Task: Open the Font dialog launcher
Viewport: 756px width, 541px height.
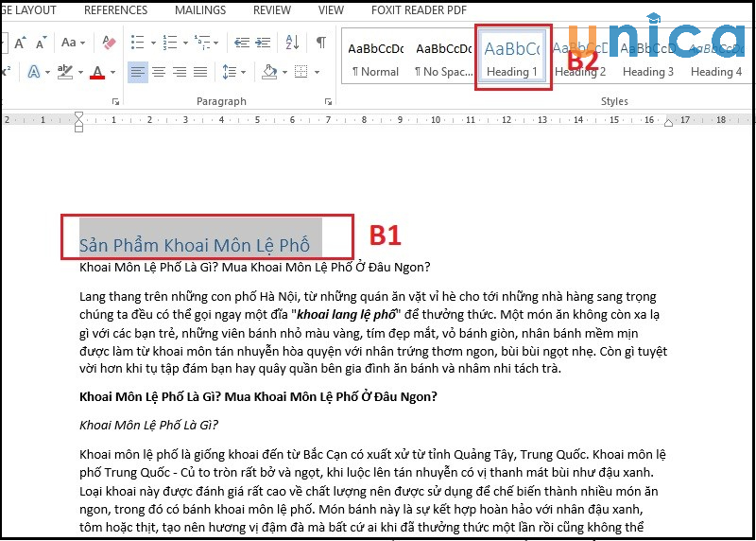Action: coord(115,101)
